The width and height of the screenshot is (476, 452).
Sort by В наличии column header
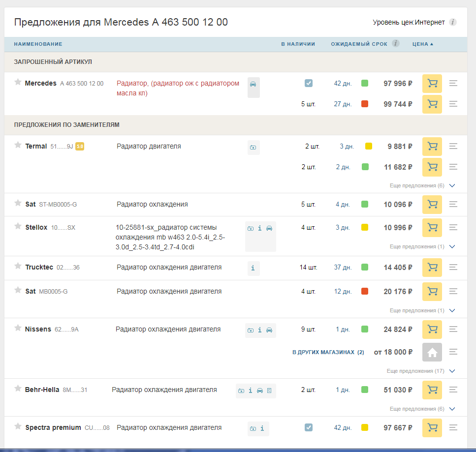point(298,44)
